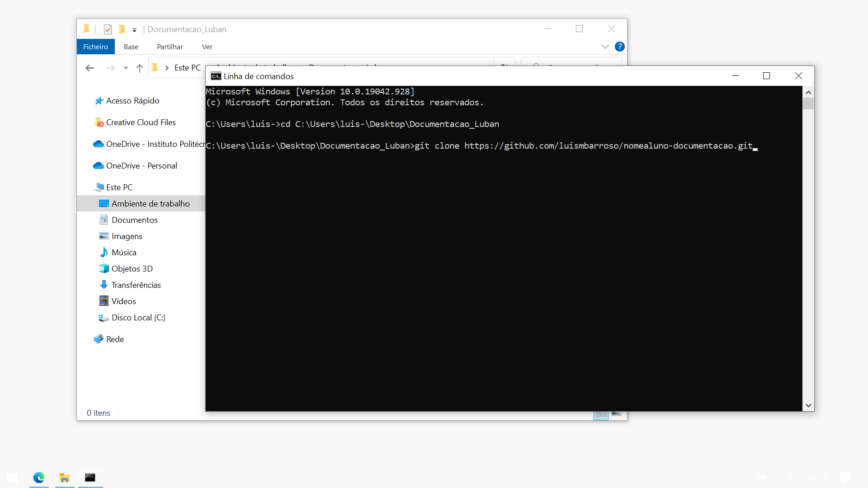Click the Acesso Rápido star icon

tap(99, 100)
